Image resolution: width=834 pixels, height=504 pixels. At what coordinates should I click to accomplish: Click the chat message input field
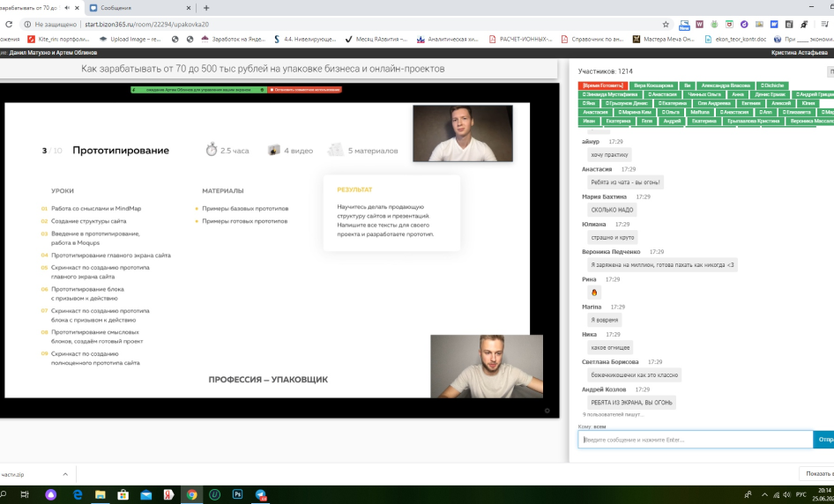point(695,439)
